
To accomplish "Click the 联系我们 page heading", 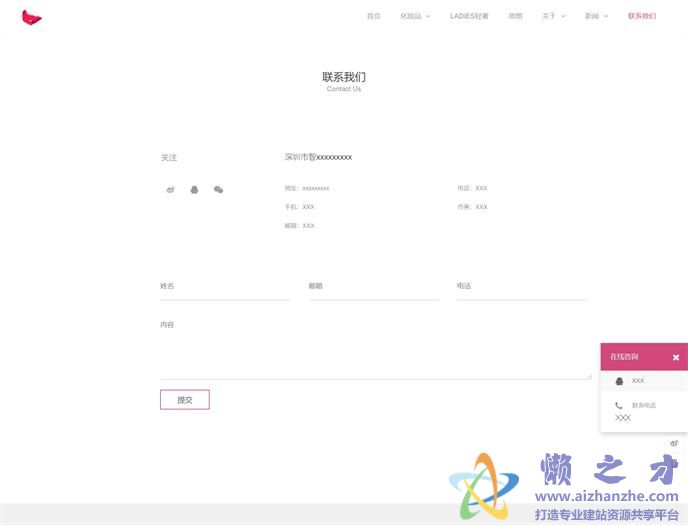I will coord(344,77).
